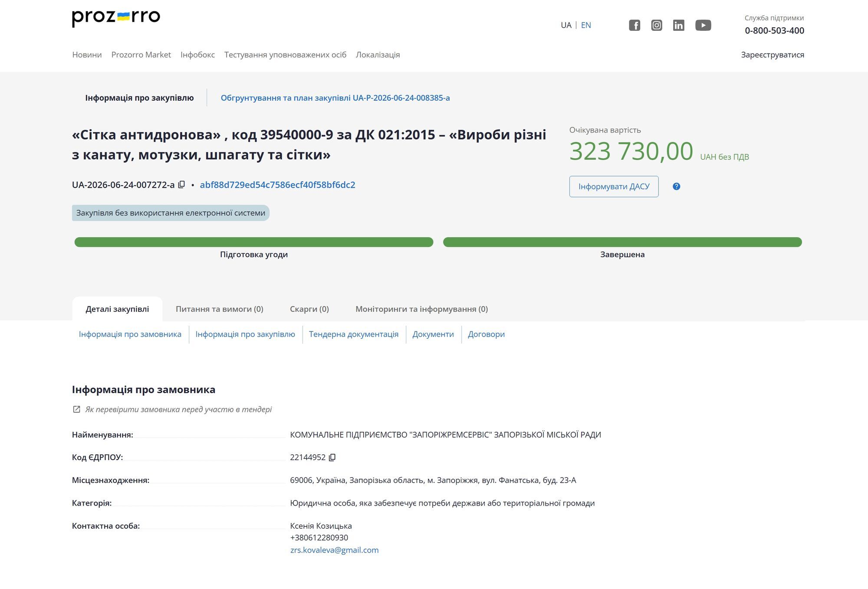Click the Prozorro logo
The width and height of the screenshot is (868, 589).
point(116,18)
